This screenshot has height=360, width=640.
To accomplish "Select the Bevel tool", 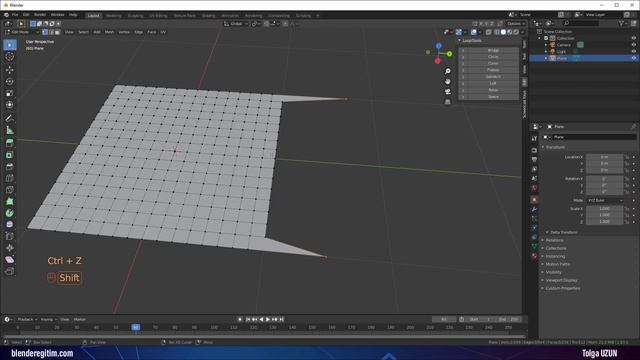I will pos(9,167).
